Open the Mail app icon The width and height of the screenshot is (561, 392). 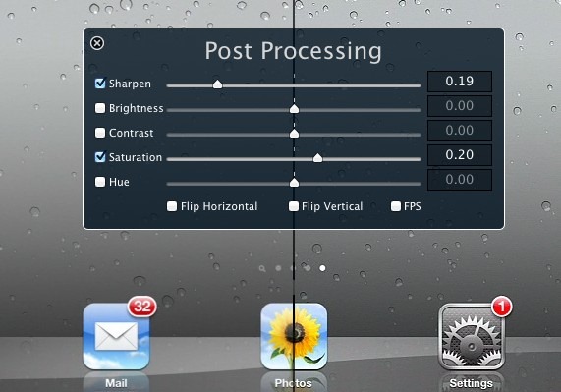[x=116, y=337]
